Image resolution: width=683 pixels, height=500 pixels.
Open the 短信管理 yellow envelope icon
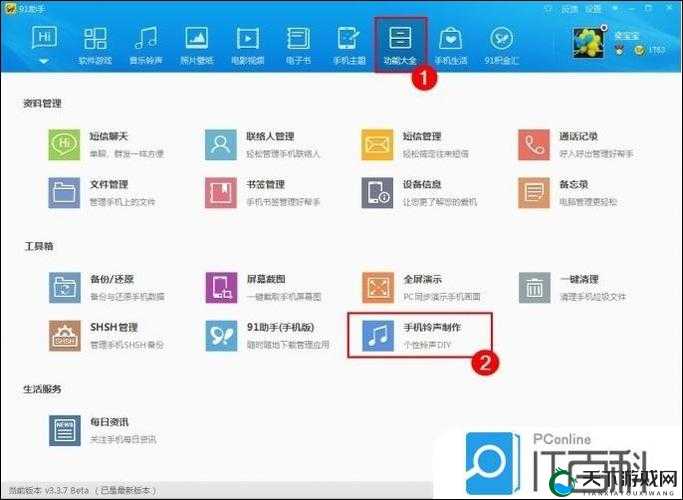tap(377, 145)
